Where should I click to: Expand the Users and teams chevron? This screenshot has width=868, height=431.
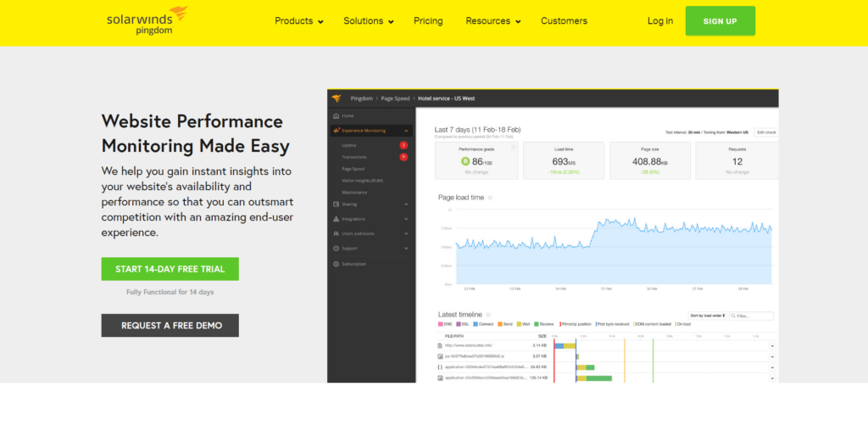click(x=406, y=234)
